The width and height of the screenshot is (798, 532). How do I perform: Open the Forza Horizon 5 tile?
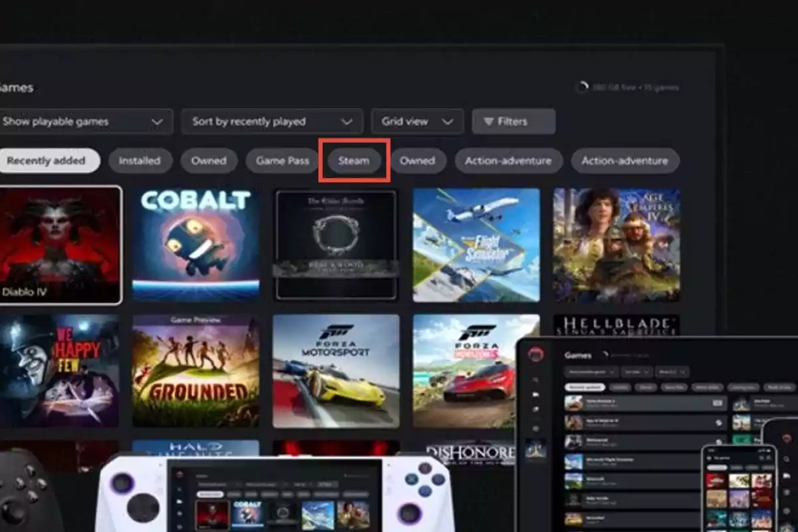[476, 370]
